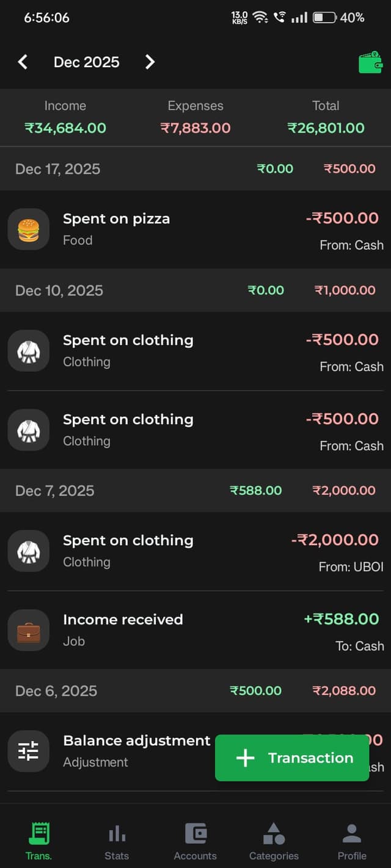Image resolution: width=391 pixels, height=868 pixels.
Task: Open the Balance adjustment sliders icon
Action: 28,751
